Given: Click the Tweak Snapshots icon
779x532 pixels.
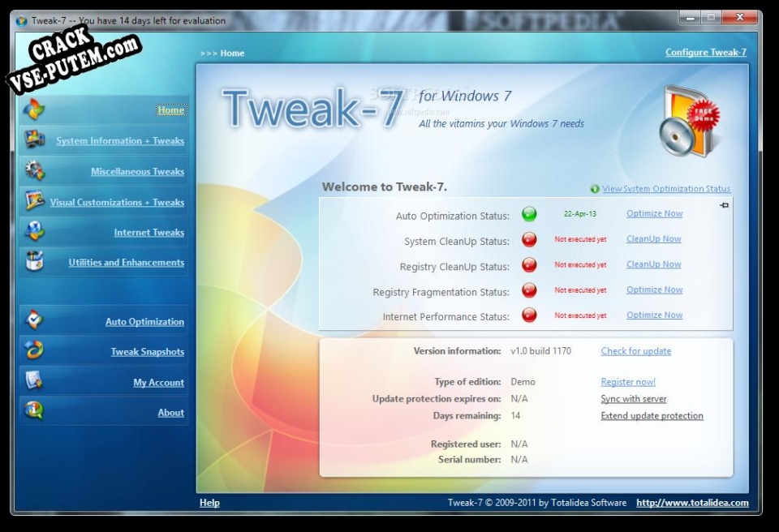Looking at the screenshot, I should (34, 350).
